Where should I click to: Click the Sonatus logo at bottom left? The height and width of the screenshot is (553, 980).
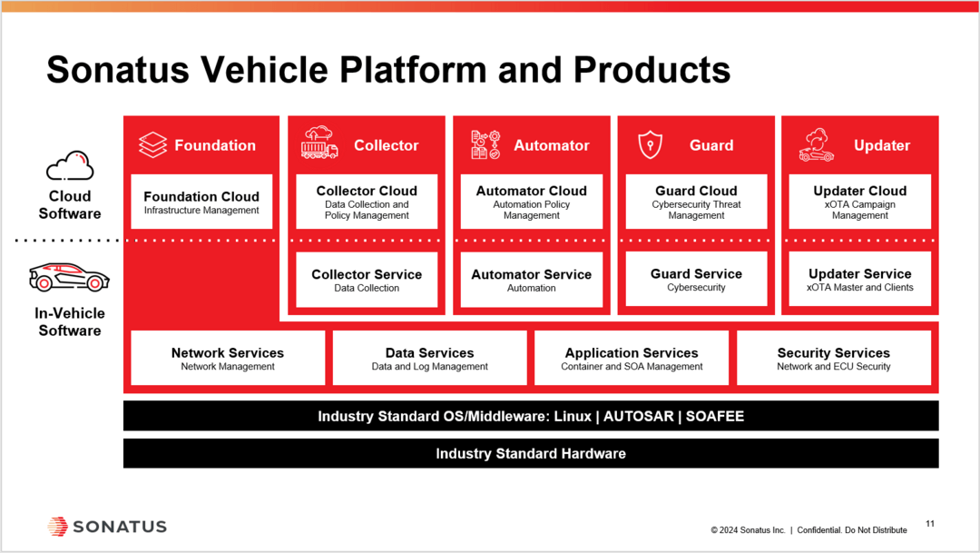click(x=107, y=527)
